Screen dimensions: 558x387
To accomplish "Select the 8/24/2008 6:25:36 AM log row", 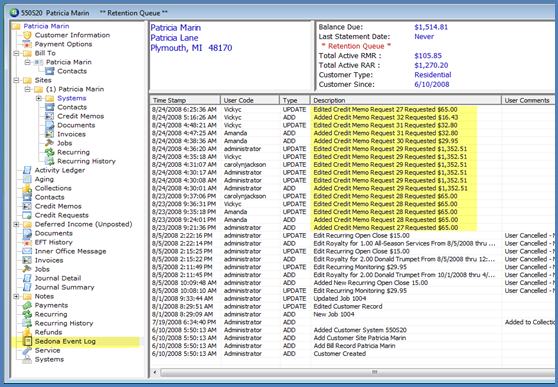I will click(x=352, y=110).
